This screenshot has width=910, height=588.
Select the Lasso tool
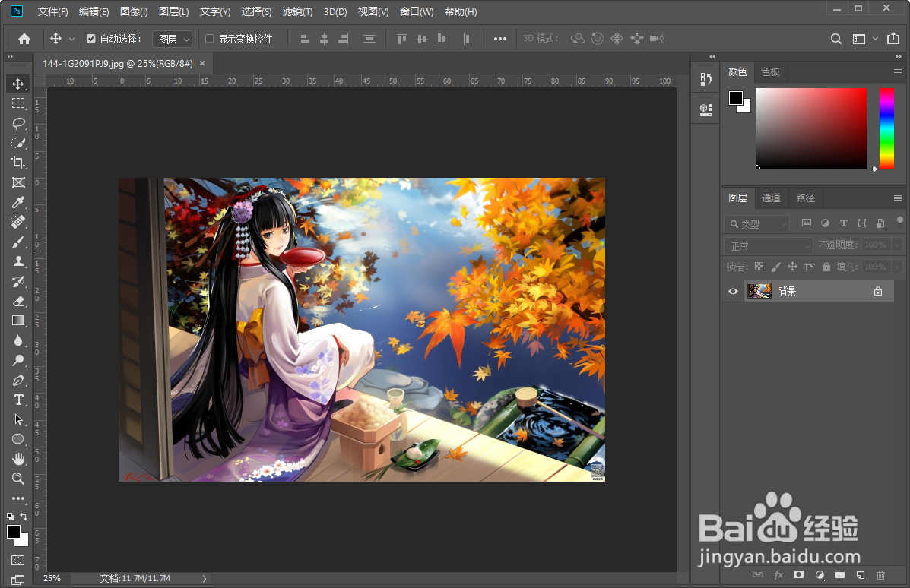coord(18,123)
